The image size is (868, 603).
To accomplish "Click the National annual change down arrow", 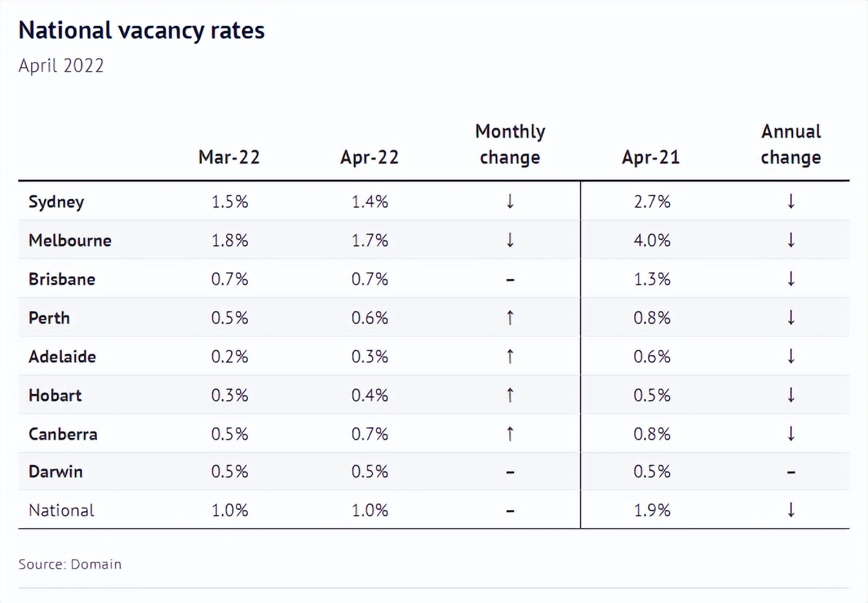I will pos(791,510).
